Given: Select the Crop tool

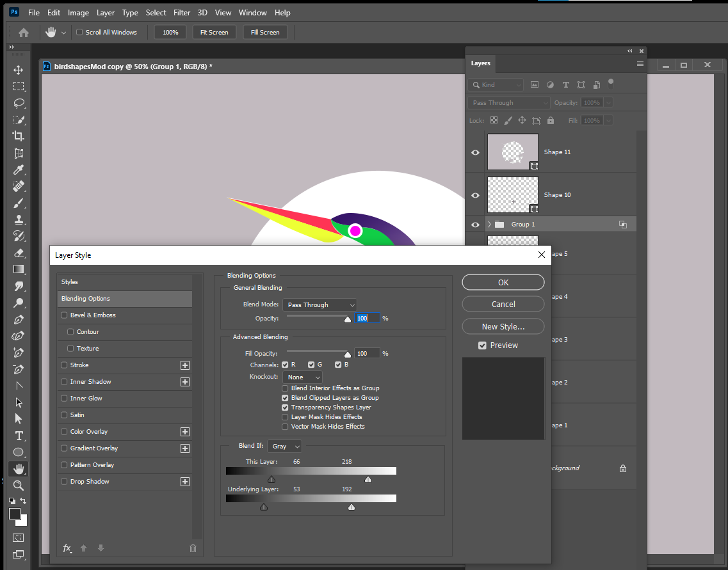Looking at the screenshot, I should [x=18, y=136].
